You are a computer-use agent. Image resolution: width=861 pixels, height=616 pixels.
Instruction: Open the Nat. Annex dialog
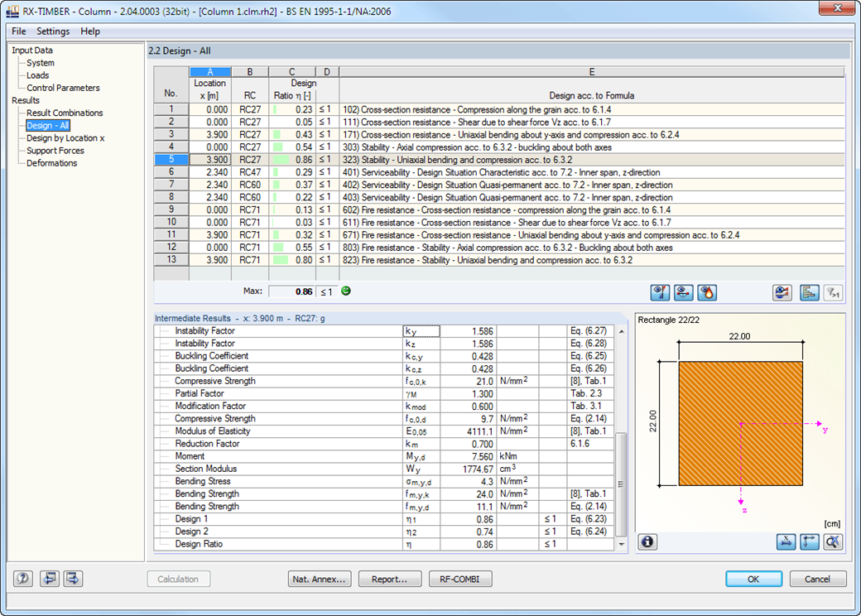point(320,579)
